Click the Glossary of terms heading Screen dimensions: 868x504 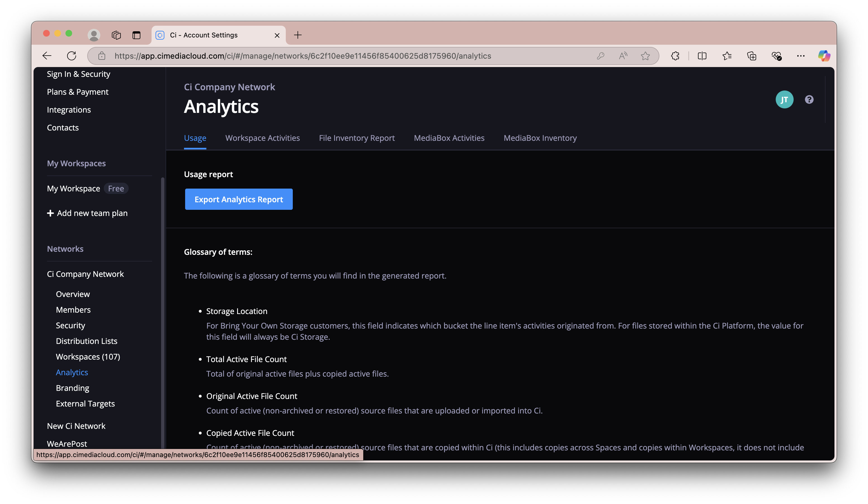click(218, 252)
